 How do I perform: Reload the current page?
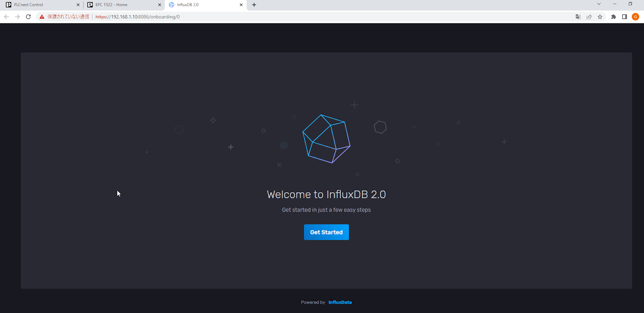point(28,16)
